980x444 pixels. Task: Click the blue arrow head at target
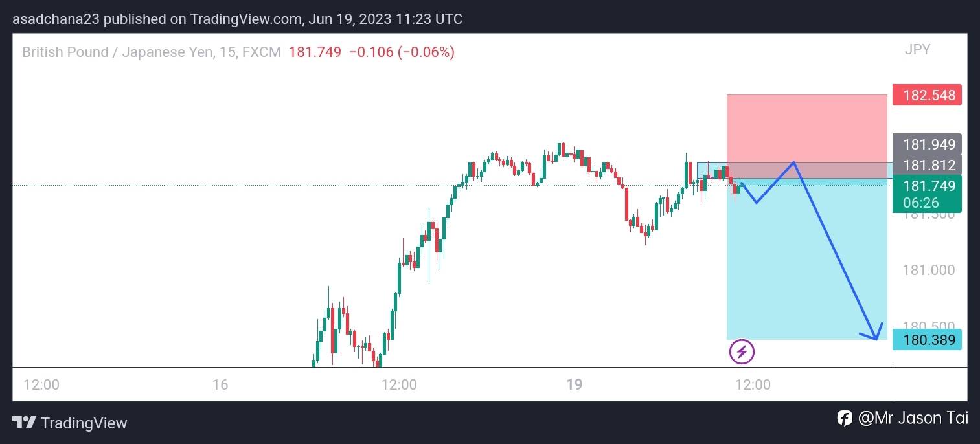(876, 334)
